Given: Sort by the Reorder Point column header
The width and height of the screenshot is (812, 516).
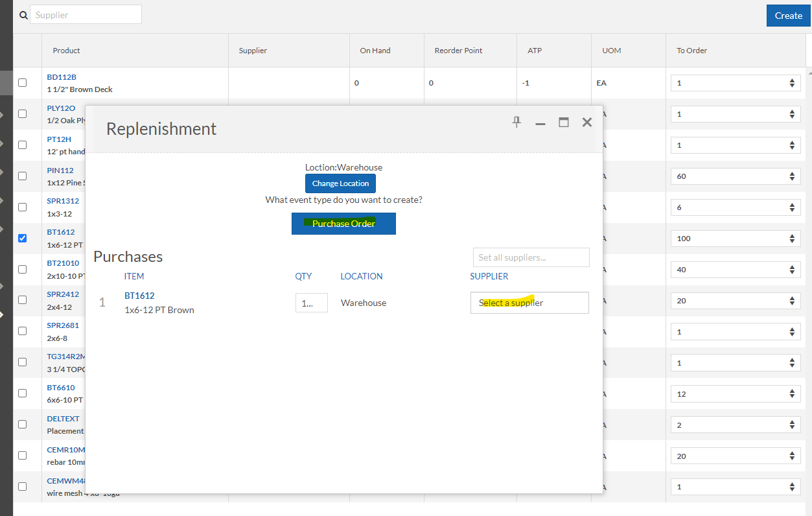Looking at the screenshot, I should [x=458, y=51].
